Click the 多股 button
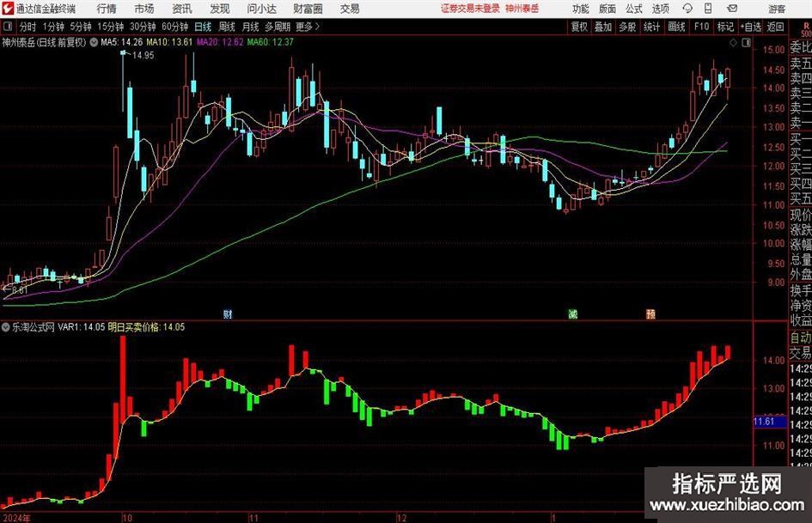Viewport: 812px width, 523px height. point(627,27)
